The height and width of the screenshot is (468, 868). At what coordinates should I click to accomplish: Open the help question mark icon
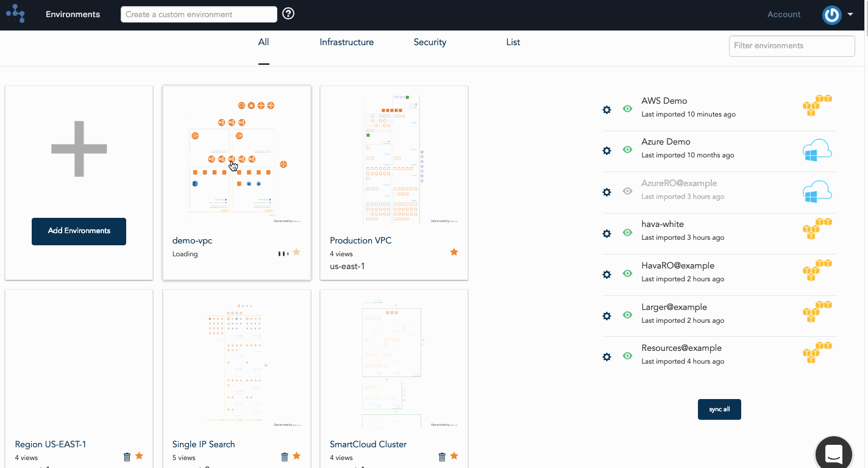289,13
